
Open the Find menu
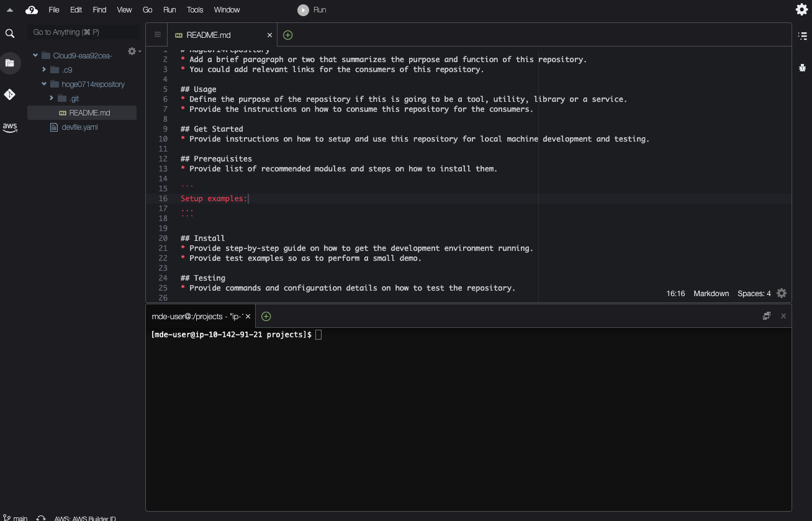pyautogui.click(x=99, y=10)
